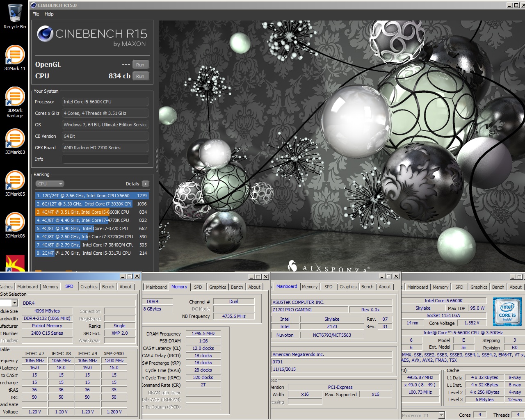525x420 pixels.
Task: Open Bench tab in SPD window
Action: click(108, 287)
